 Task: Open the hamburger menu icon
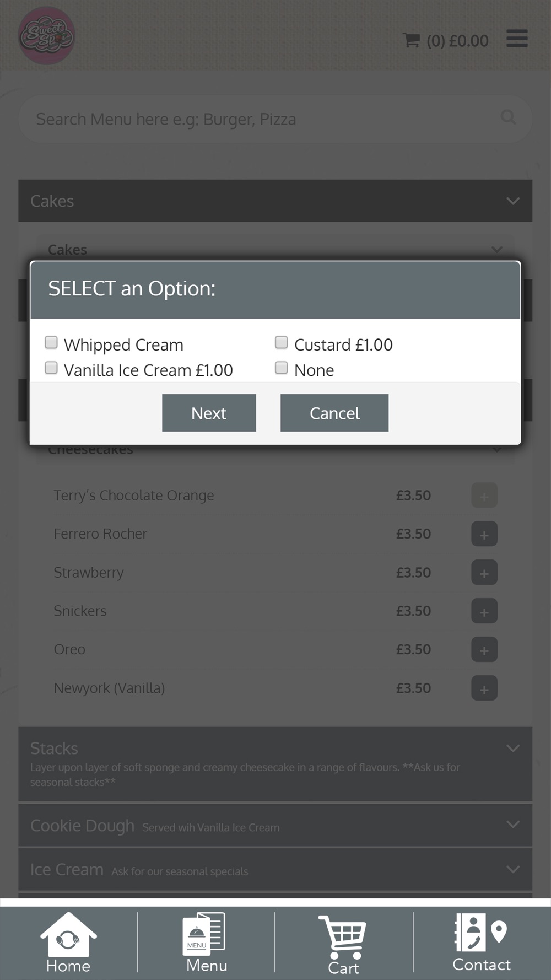click(x=517, y=39)
